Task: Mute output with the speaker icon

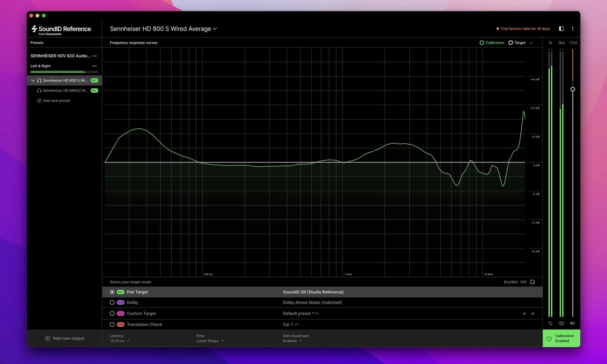Action: (x=573, y=323)
